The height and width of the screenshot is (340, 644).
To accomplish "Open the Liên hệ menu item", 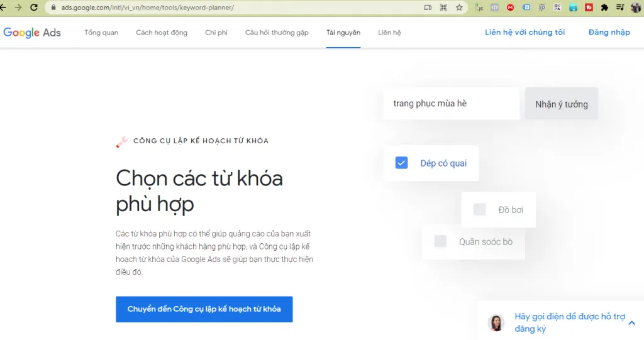I will point(389,33).
